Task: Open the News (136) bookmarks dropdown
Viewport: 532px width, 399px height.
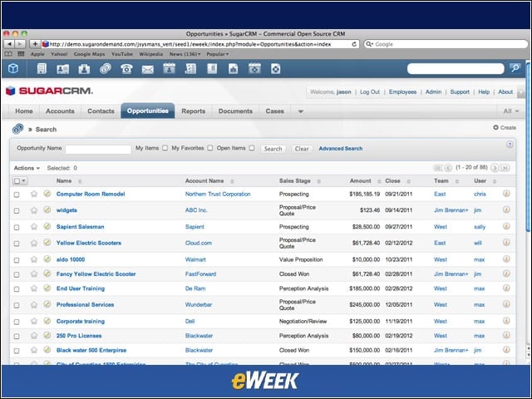Action: [x=185, y=54]
